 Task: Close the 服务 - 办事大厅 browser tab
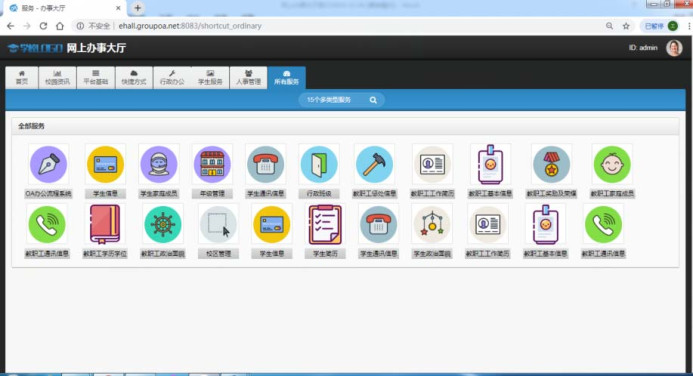(118, 8)
